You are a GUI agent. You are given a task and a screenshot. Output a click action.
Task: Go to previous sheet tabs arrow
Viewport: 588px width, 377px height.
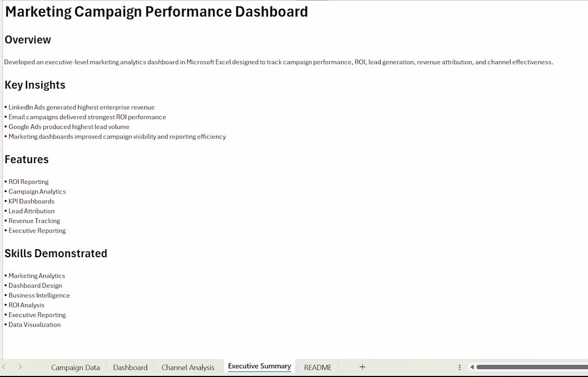tap(4, 367)
